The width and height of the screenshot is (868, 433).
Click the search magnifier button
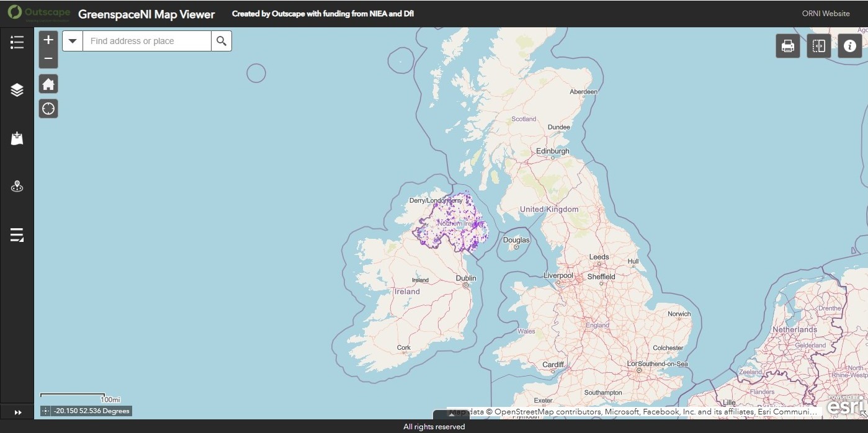click(221, 41)
